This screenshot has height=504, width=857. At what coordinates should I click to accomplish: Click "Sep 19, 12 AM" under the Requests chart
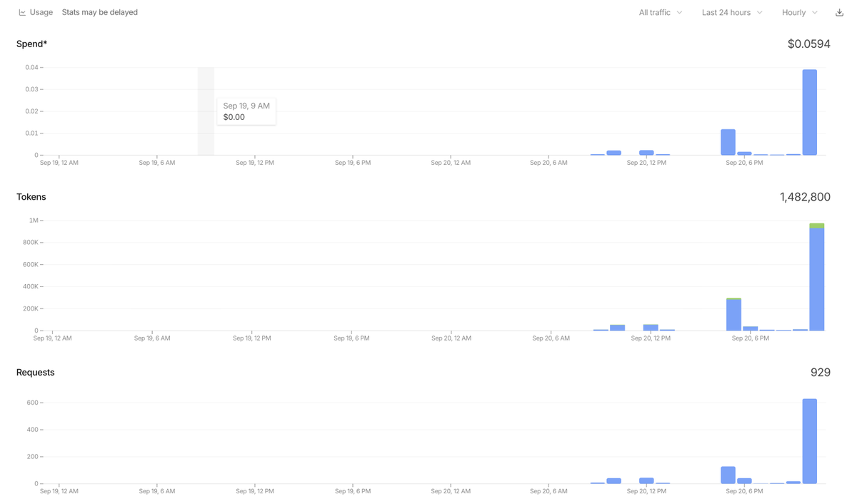point(59,491)
